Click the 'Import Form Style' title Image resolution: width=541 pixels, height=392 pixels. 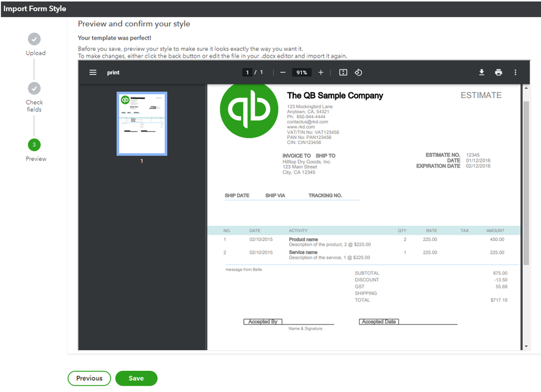point(35,9)
